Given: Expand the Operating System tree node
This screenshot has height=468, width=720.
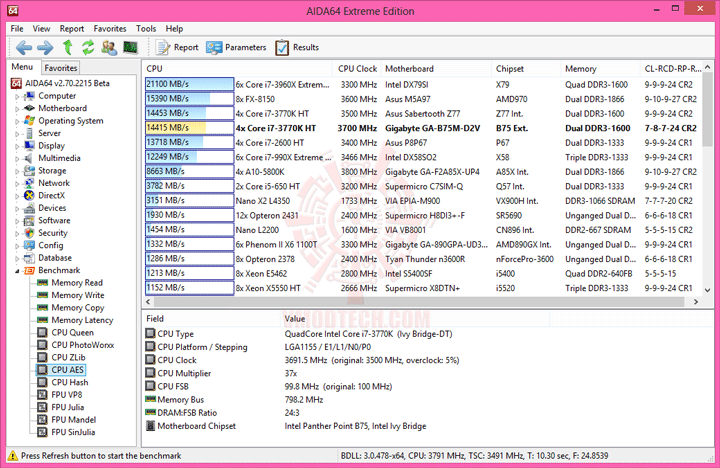Looking at the screenshot, I should click(x=17, y=121).
